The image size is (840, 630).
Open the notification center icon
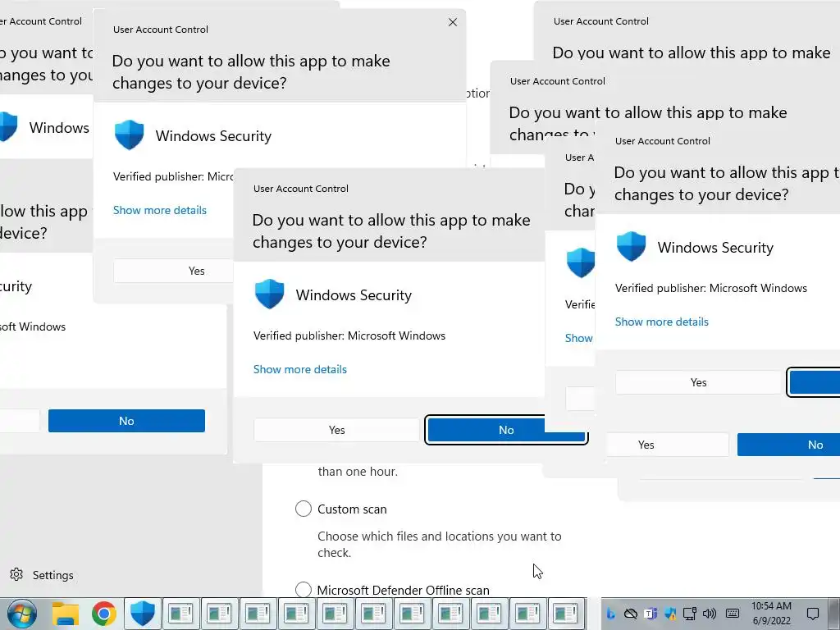813,614
